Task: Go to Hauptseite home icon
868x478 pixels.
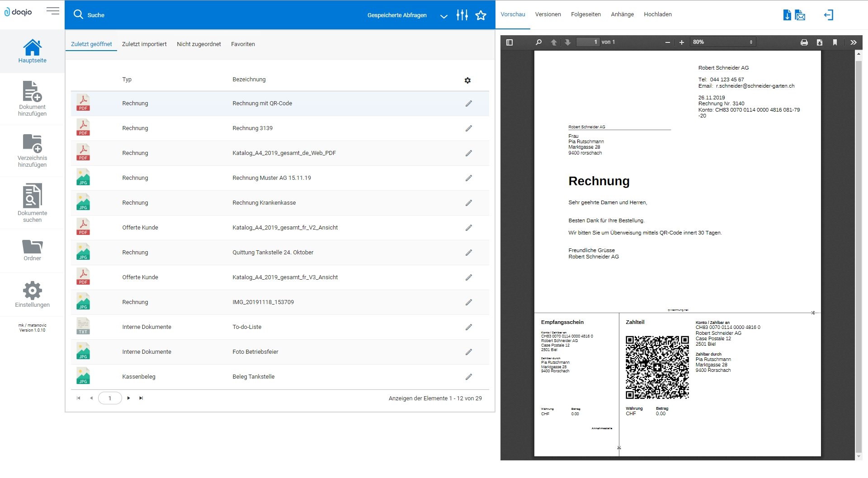Action: click(x=32, y=51)
